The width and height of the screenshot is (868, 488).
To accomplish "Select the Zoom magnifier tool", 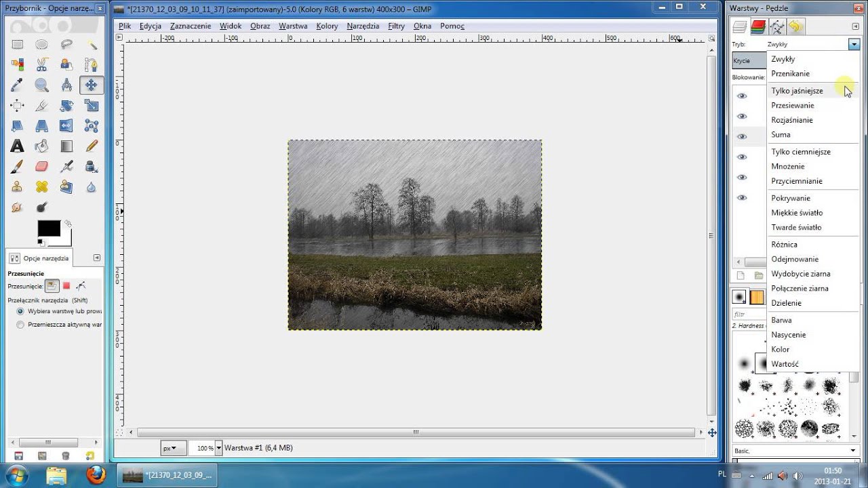I will 42,85.
